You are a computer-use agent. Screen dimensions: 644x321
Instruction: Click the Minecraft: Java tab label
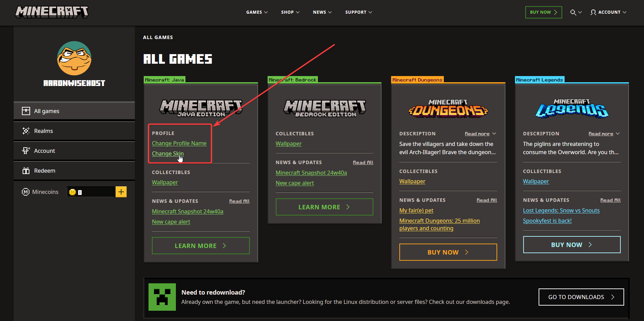pyautogui.click(x=165, y=79)
